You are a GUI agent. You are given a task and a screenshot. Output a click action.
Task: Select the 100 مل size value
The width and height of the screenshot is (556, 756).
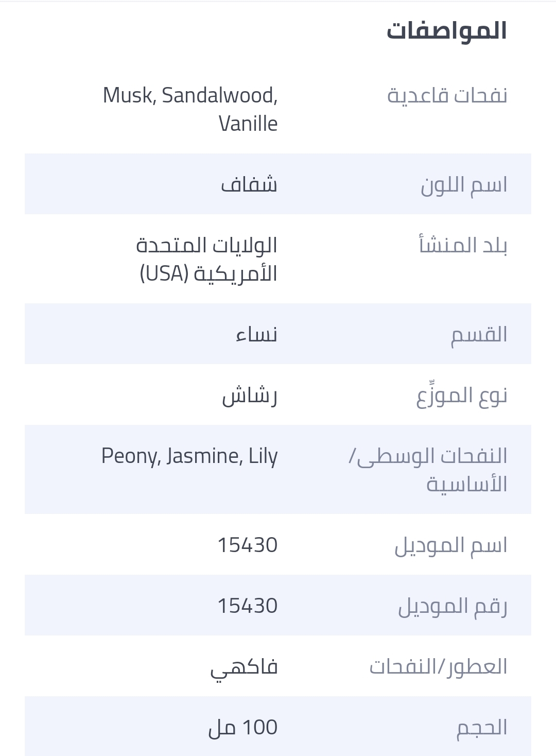[243, 727]
